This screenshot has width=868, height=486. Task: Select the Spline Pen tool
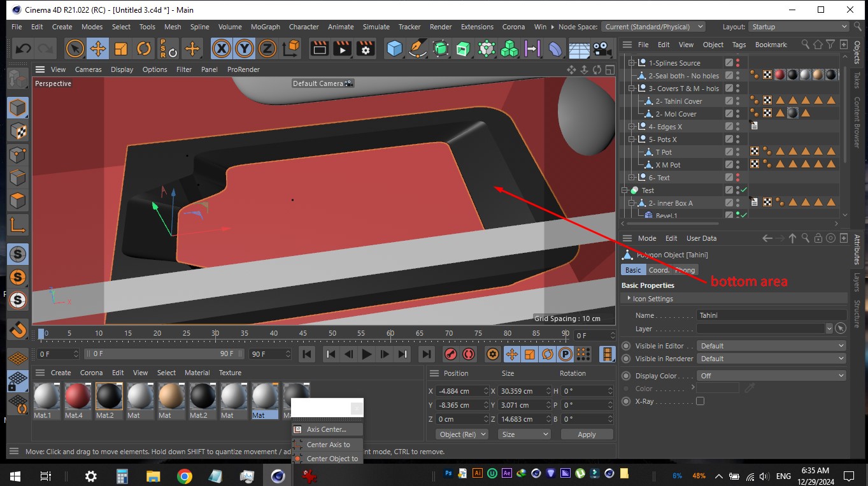(418, 48)
